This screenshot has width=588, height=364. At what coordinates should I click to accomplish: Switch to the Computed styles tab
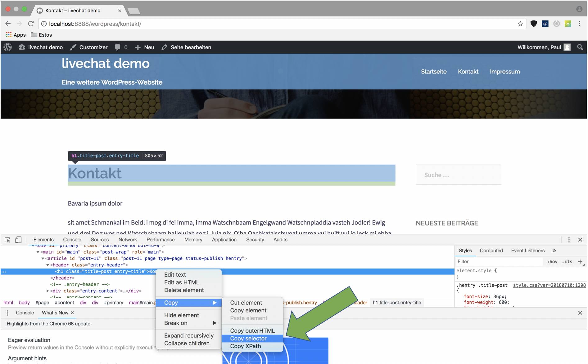pyautogui.click(x=491, y=251)
